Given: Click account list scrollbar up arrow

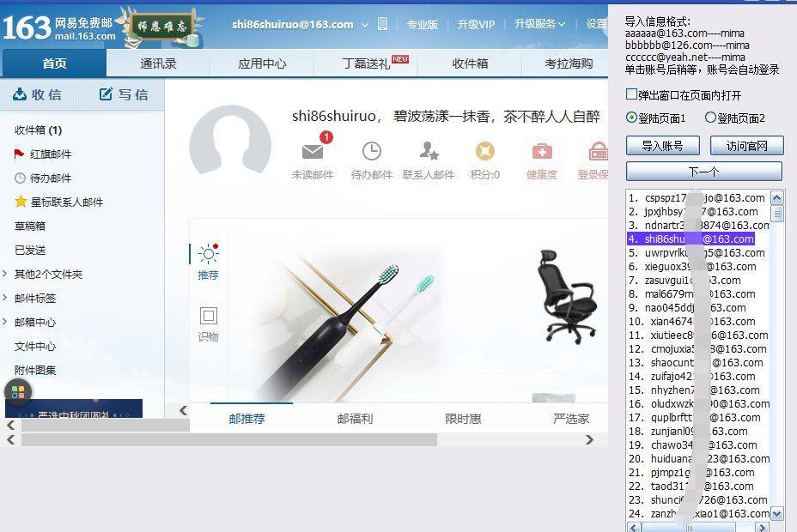Looking at the screenshot, I should tap(776, 197).
